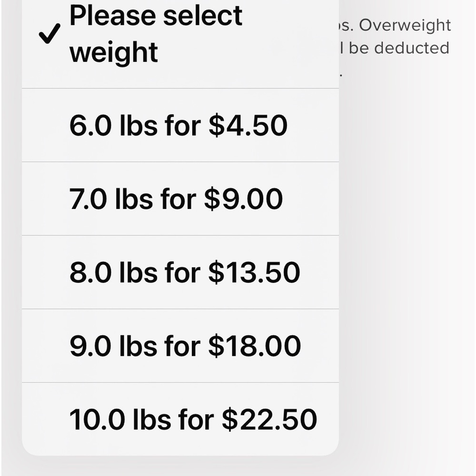Tap the $22.50 price in the menu
Viewport: 476px width, 476px height.
(269, 419)
